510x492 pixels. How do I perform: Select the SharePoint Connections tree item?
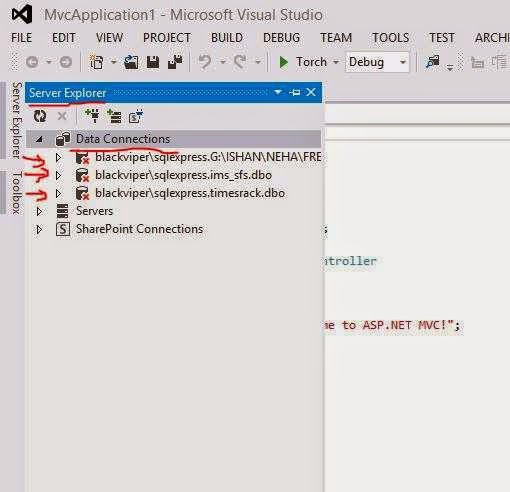click(x=139, y=229)
